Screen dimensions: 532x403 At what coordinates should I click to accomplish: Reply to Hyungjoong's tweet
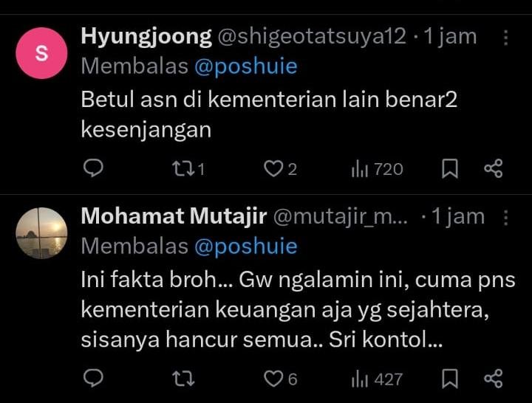(92, 169)
